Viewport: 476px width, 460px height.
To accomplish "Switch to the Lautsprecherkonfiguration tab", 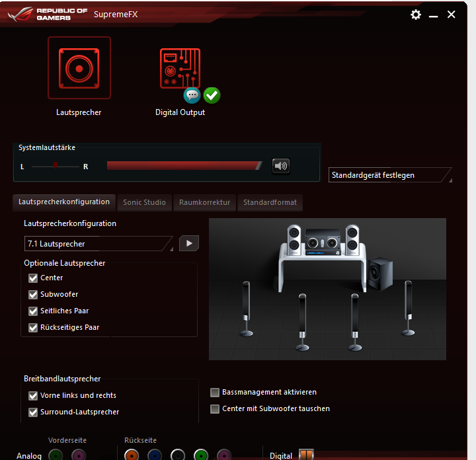I will pyautogui.click(x=64, y=202).
